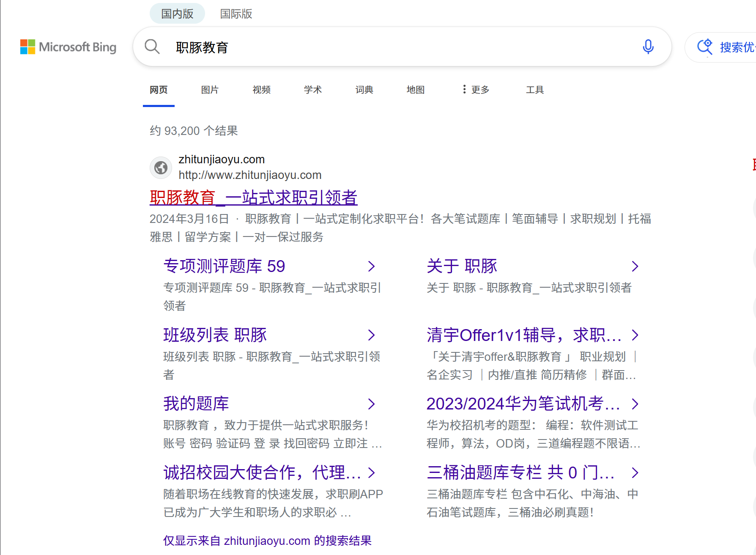The width and height of the screenshot is (756, 555).
Task: Open the 关于 职豚 sitelink
Action: tap(462, 266)
